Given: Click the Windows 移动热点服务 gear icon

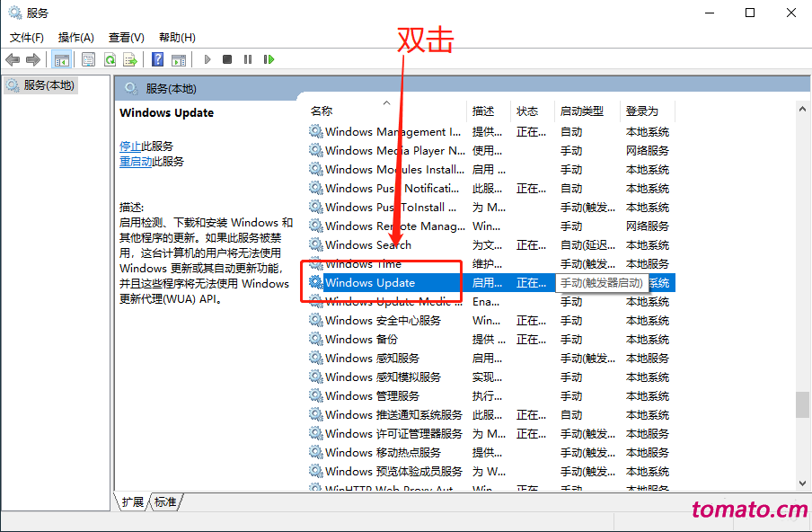Looking at the screenshot, I should pyautogui.click(x=316, y=452).
